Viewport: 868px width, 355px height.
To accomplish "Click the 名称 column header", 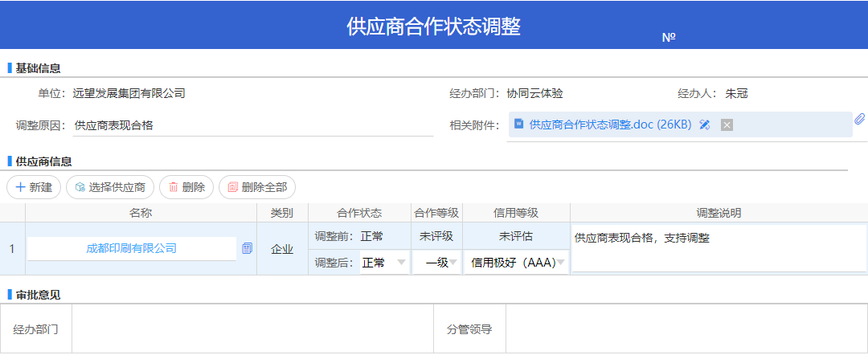I will (141, 213).
